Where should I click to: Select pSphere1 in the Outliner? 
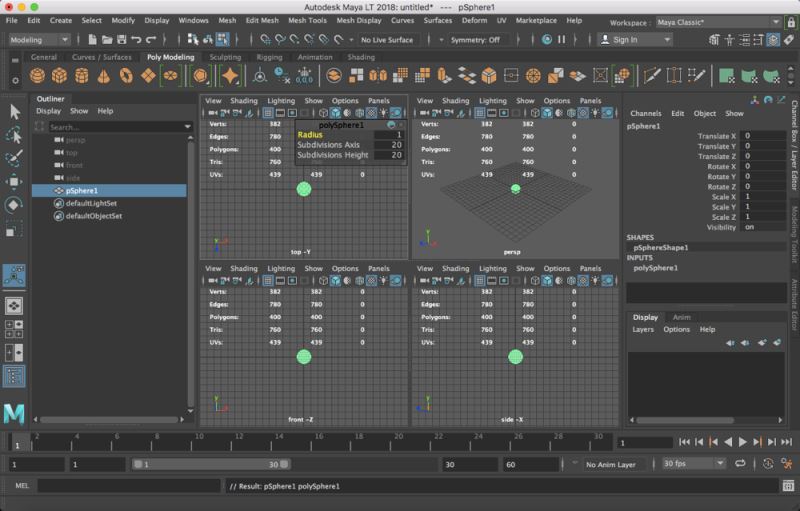point(109,191)
